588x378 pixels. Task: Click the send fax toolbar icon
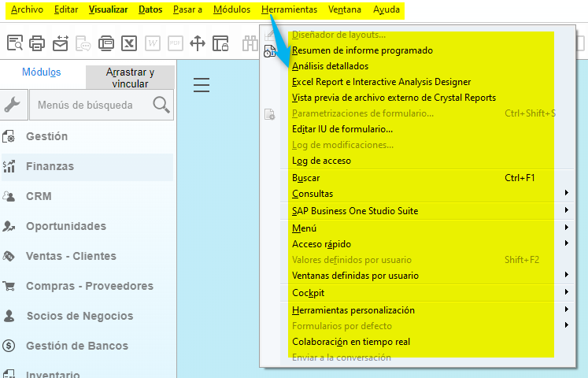[x=106, y=43]
